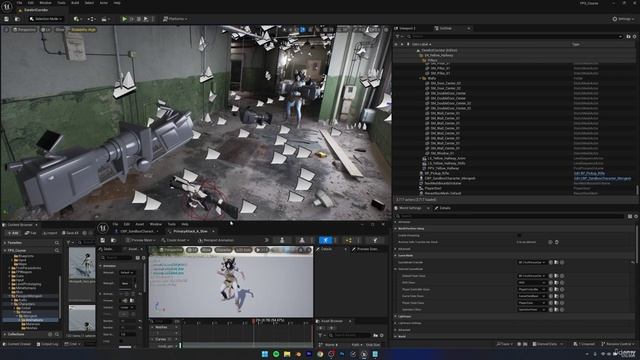This screenshot has height=360, width=640.
Task: Click the red playhead marker in animation timeline
Action: [254, 321]
